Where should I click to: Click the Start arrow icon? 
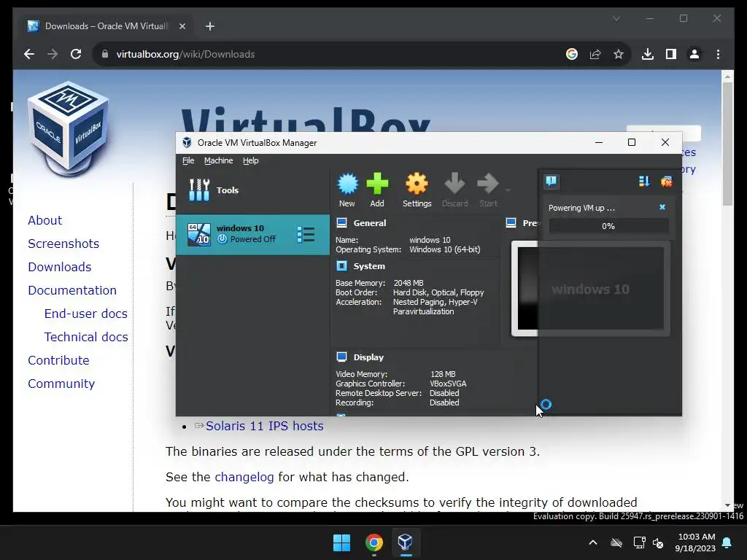pyautogui.click(x=488, y=184)
